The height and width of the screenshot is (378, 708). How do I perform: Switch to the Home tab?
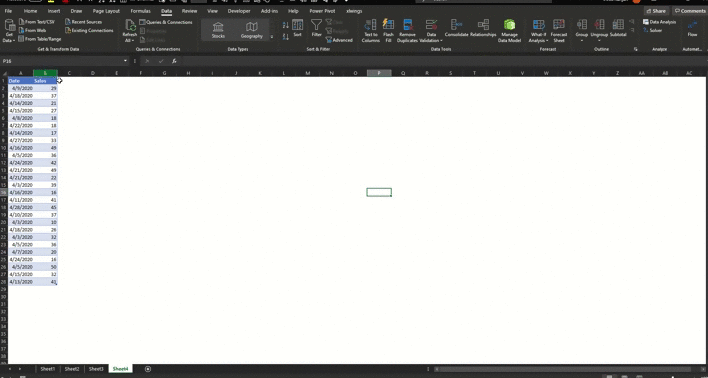30,11
